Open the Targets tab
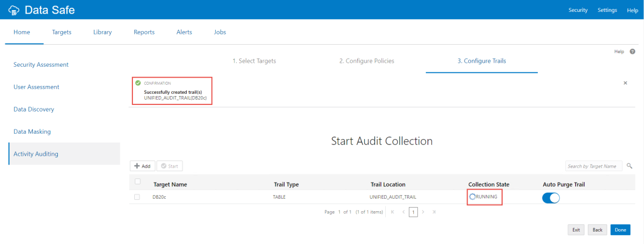This screenshot has height=244, width=644. [61, 32]
